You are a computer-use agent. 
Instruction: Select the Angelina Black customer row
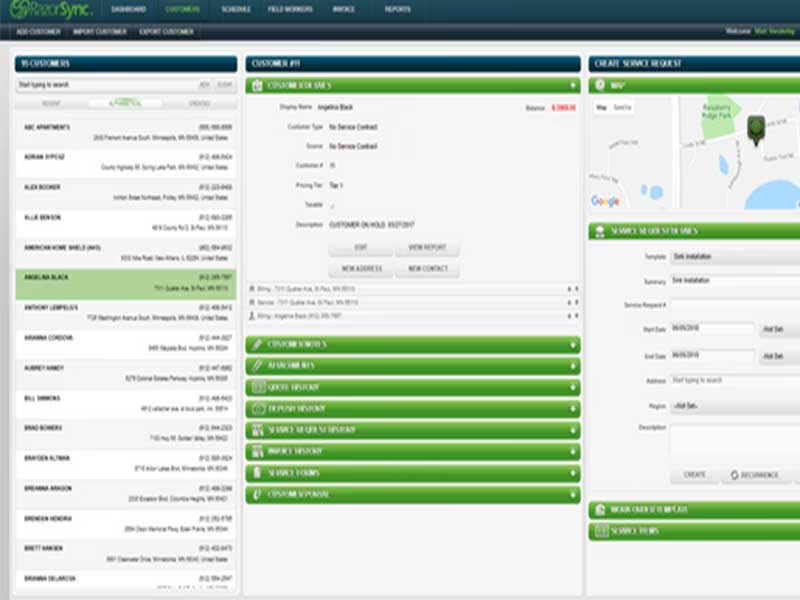click(126, 284)
